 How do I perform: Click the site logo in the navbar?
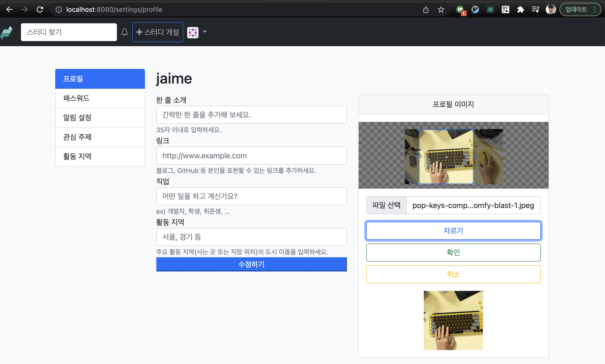pos(7,32)
